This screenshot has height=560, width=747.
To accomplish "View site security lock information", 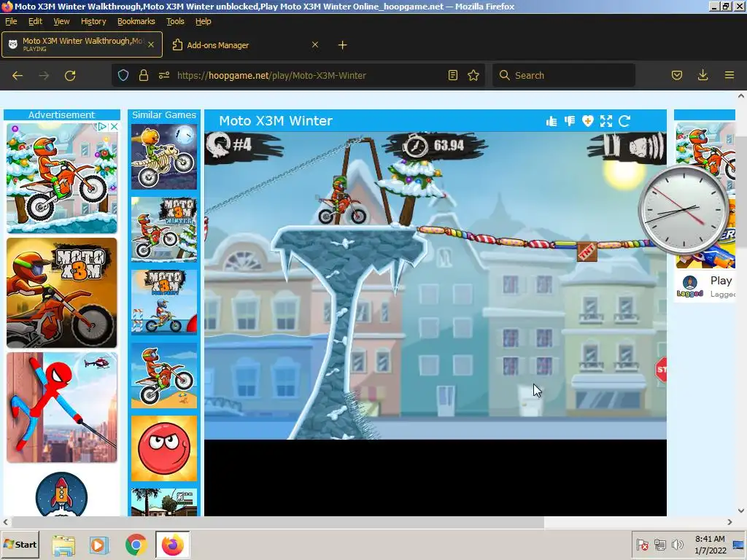I will (144, 75).
